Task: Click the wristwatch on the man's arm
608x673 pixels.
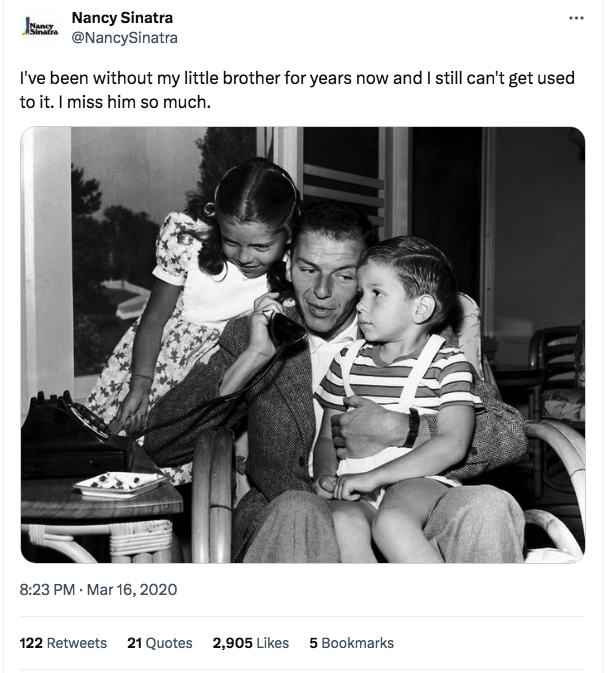Action: [412, 427]
